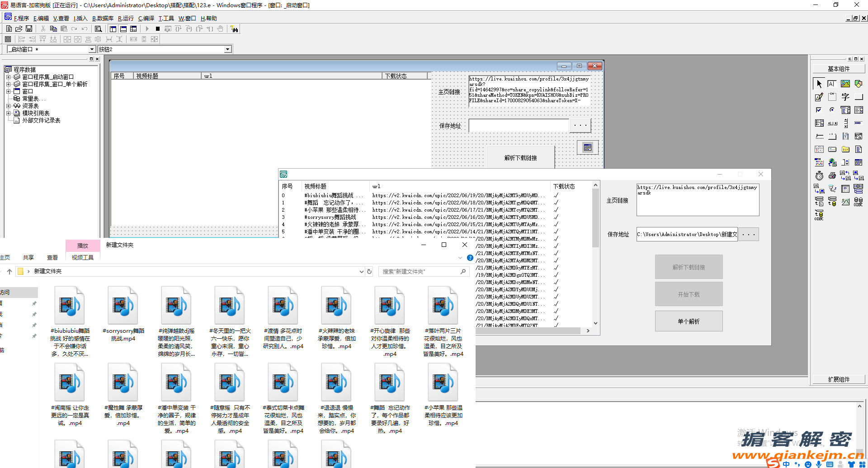Select the button component icon
Screen dimensions: 868x468
point(859,97)
